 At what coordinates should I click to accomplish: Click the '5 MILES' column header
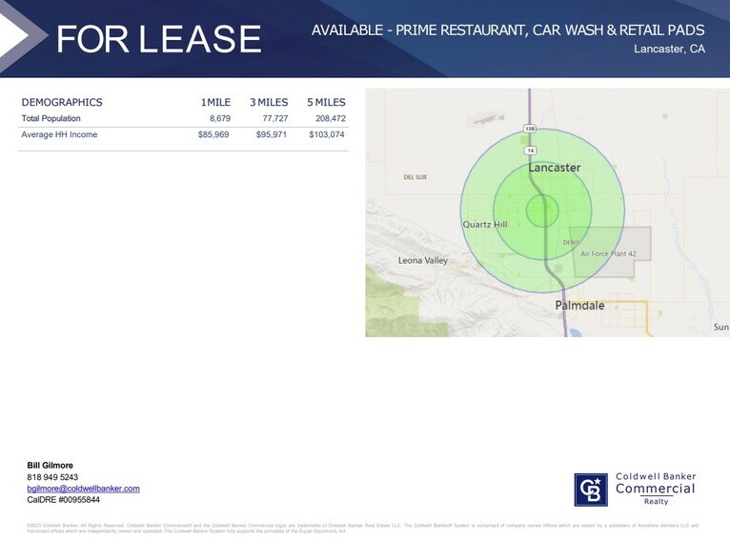[326, 102]
